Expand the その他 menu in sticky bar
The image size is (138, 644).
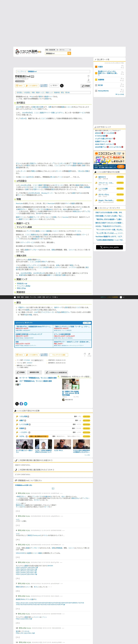pos(55,297)
